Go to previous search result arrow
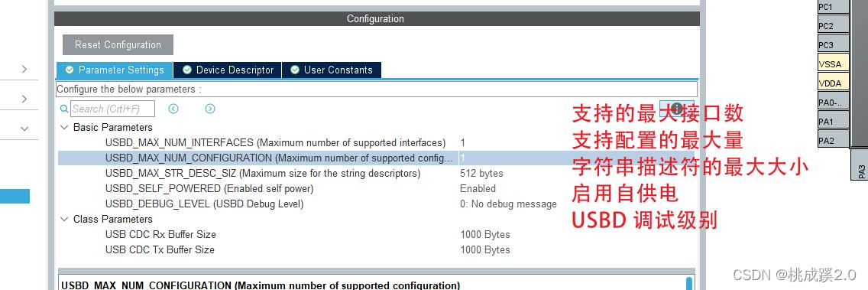This screenshot has height=290, width=868. click(x=173, y=109)
